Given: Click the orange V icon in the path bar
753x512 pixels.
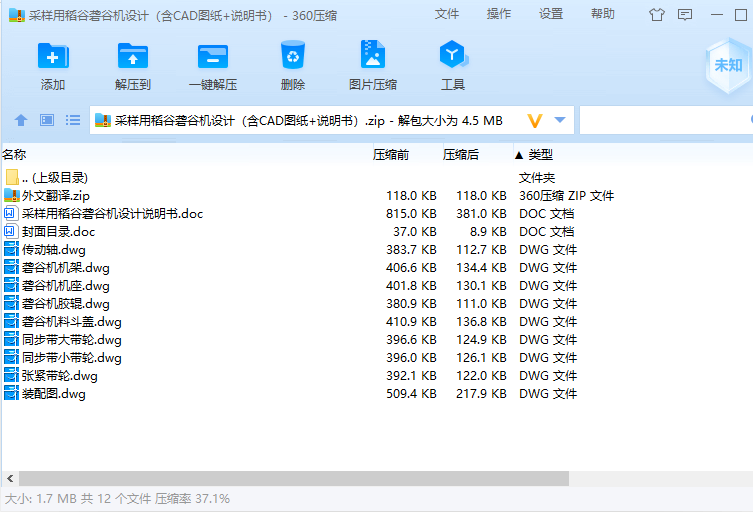Looking at the screenshot, I should click(534, 121).
